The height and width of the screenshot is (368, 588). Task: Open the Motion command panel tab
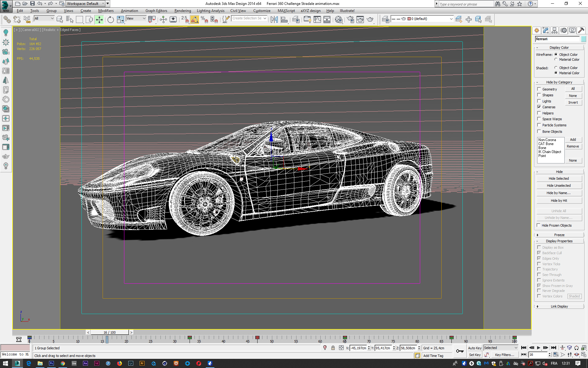point(563,30)
